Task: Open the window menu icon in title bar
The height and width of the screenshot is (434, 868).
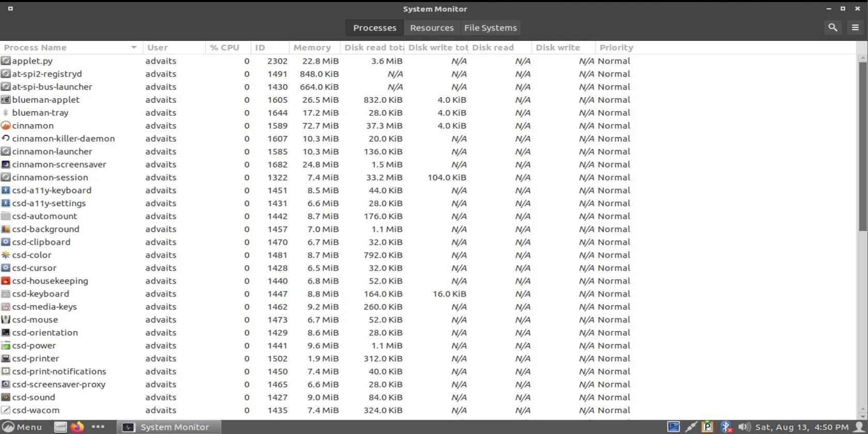Action: point(10,9)
